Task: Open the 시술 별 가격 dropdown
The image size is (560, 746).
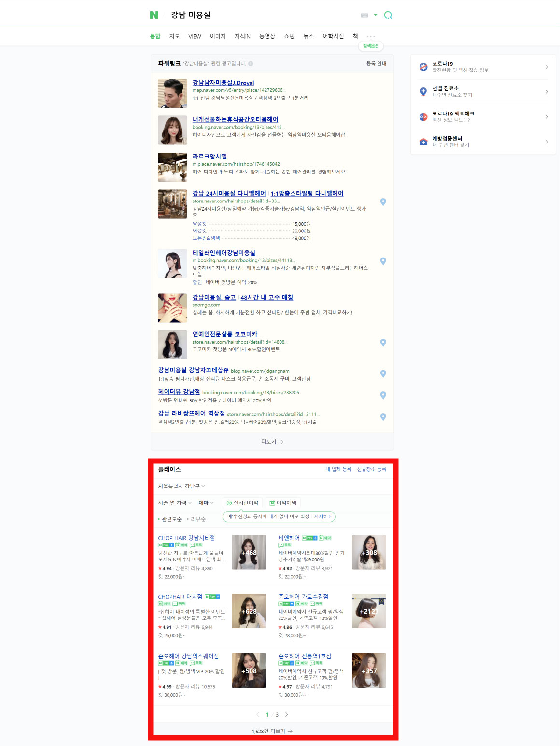Action: pyautogui.click(x=175, y=503)
